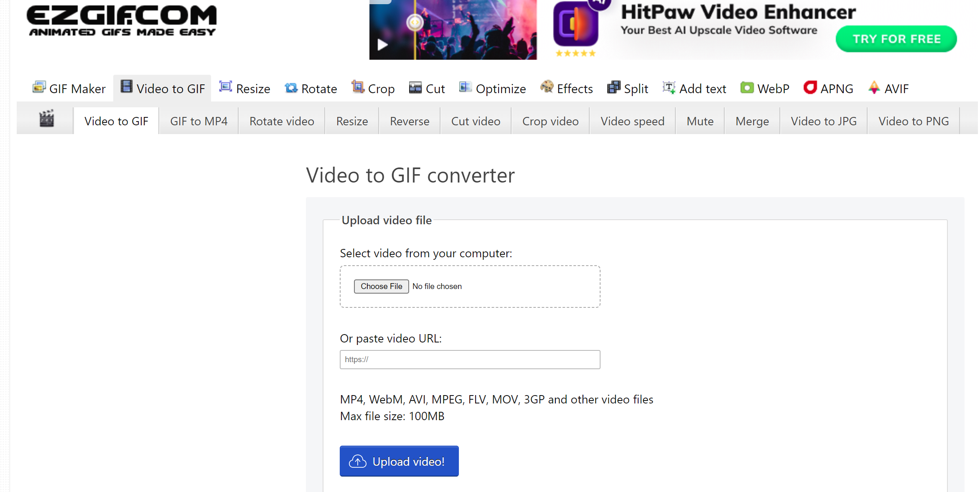Select the Video to GIF sub-tab
Viewport: 980px width, 492px height.
point(116,121)
